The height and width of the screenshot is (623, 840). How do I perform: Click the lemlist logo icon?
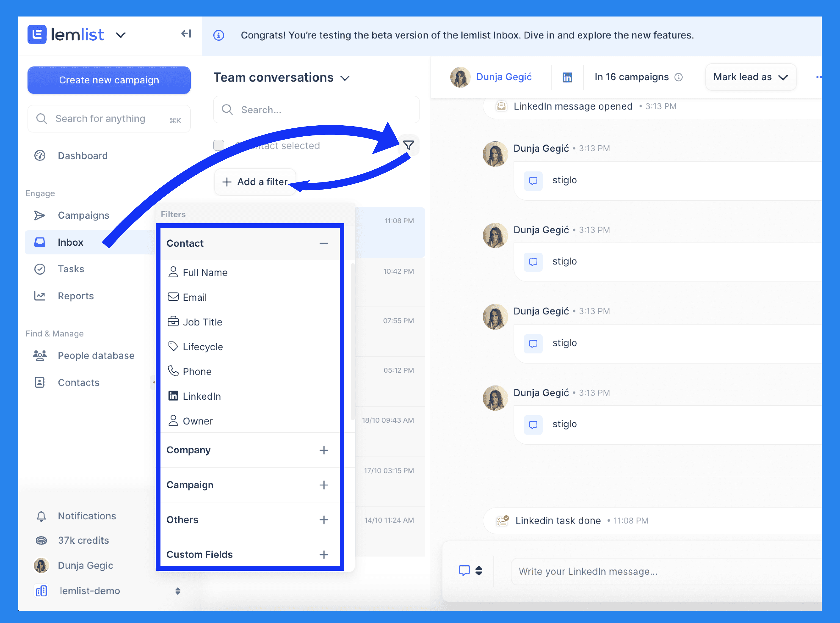tap(37, 34)
